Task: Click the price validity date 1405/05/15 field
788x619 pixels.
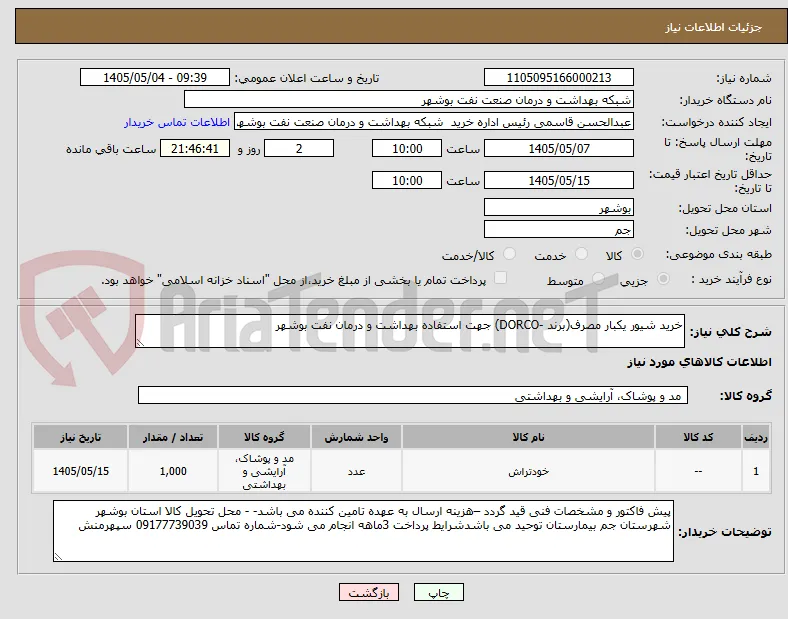Action: 558,180
